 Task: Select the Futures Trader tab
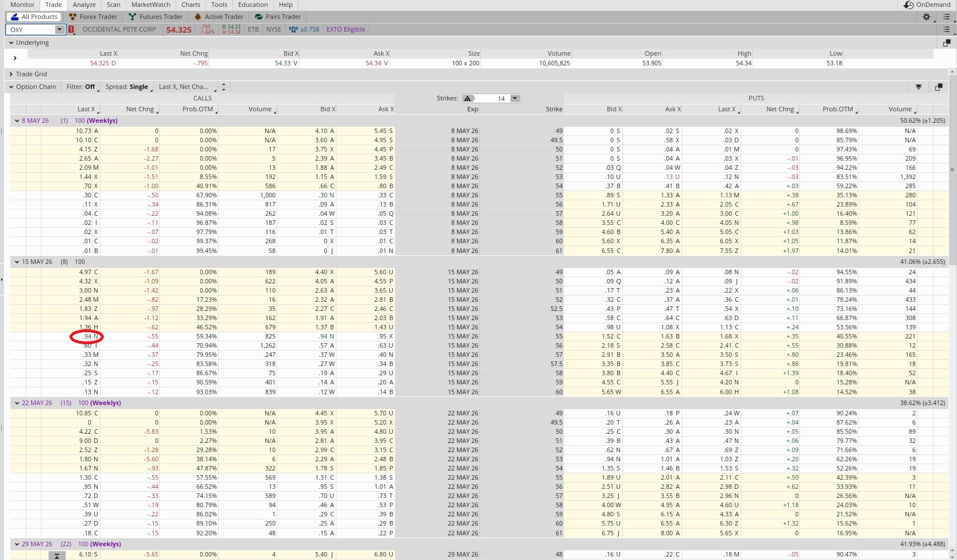pos(156,17)
